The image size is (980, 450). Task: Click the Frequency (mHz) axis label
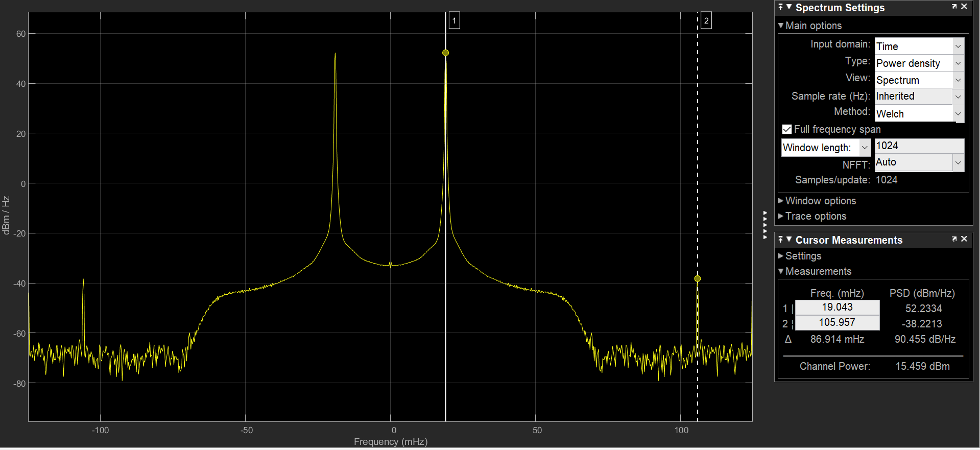[x=391, y=442]
